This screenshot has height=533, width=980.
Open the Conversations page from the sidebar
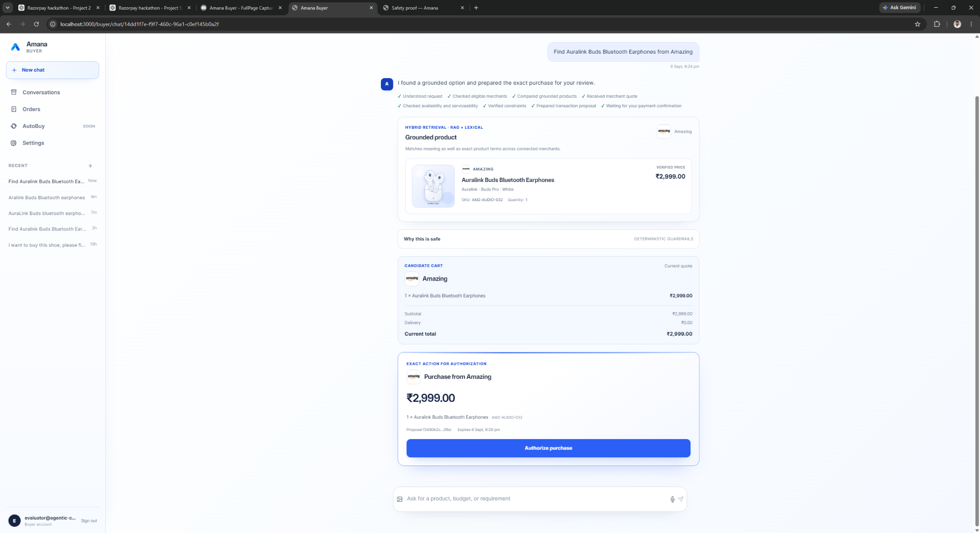click(53, 92)
